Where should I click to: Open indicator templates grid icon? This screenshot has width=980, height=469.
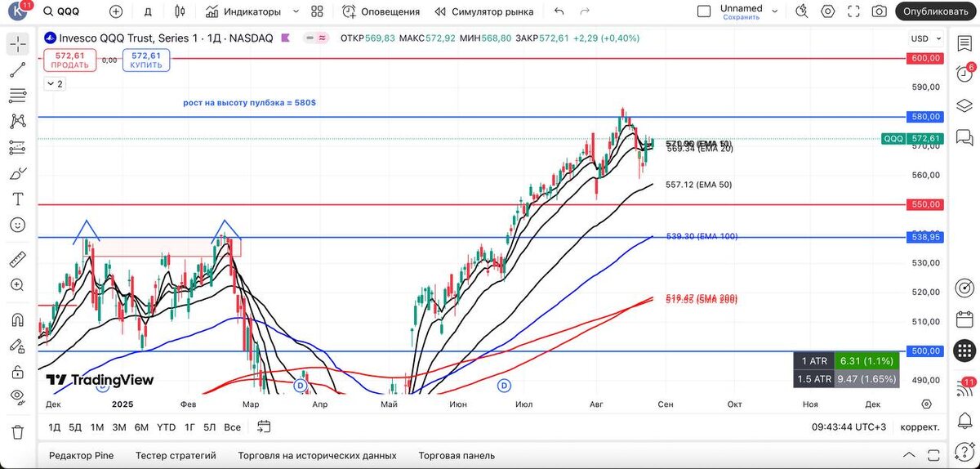point(318,11)
